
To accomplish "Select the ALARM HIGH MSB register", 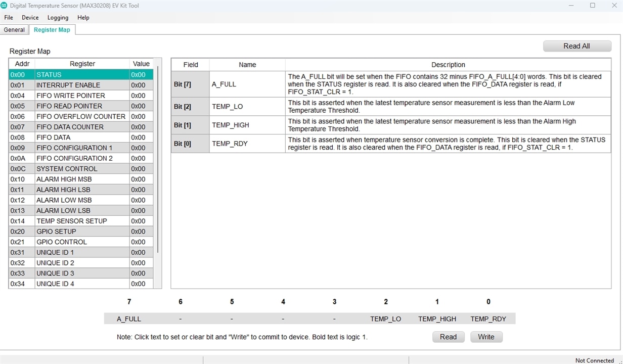I will tap(81, 179).
